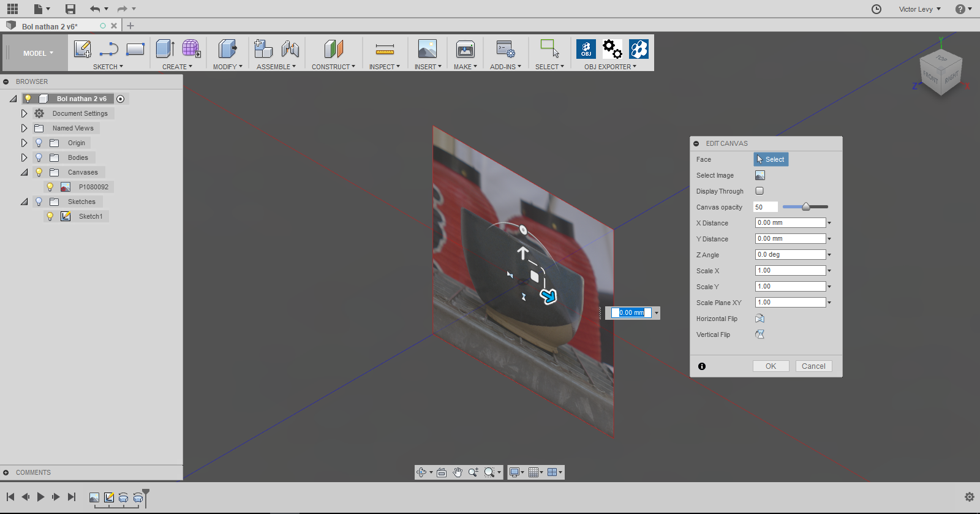
Task: Click the ViewCube FRONT face
Action: [930, 78]
